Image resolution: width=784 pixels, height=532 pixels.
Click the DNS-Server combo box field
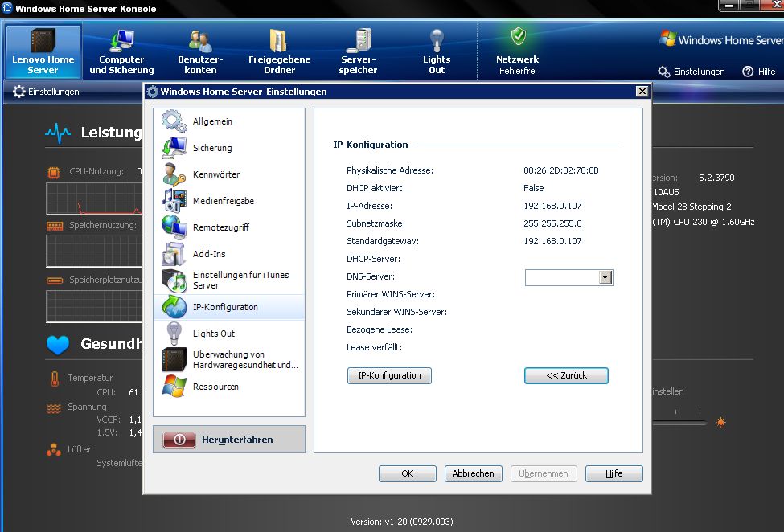pos(569,277)
